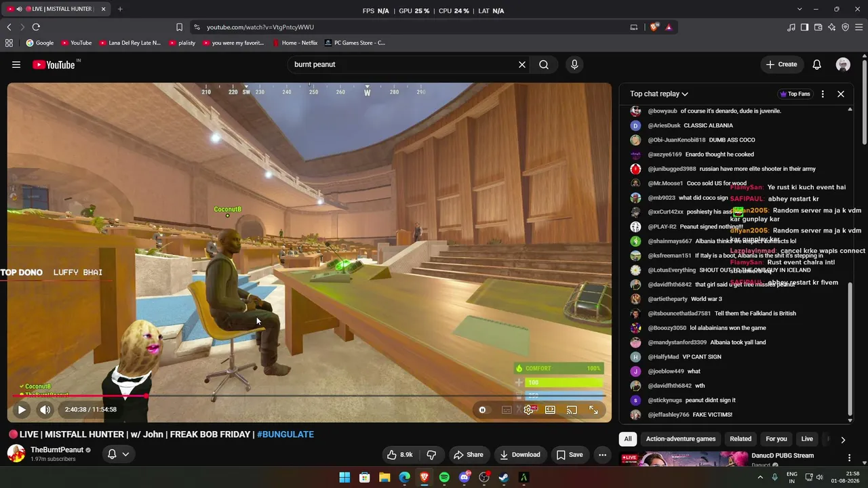The height and width of the screenshot is (488, 868).
Task: Toggle the autoplay switch in player
Action: [x=483, y=409]
